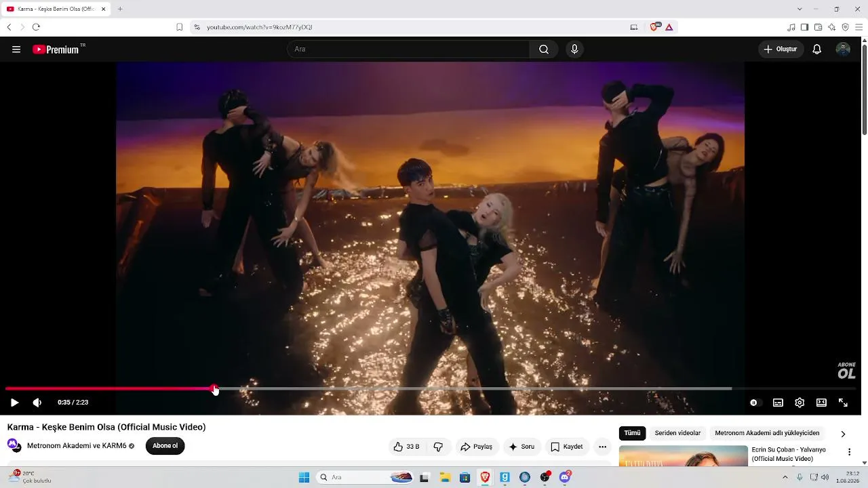Open the YouTube guide hamburger menu
Image resolution: width=868 pixels, height=488 pixels.
(16, 49)
